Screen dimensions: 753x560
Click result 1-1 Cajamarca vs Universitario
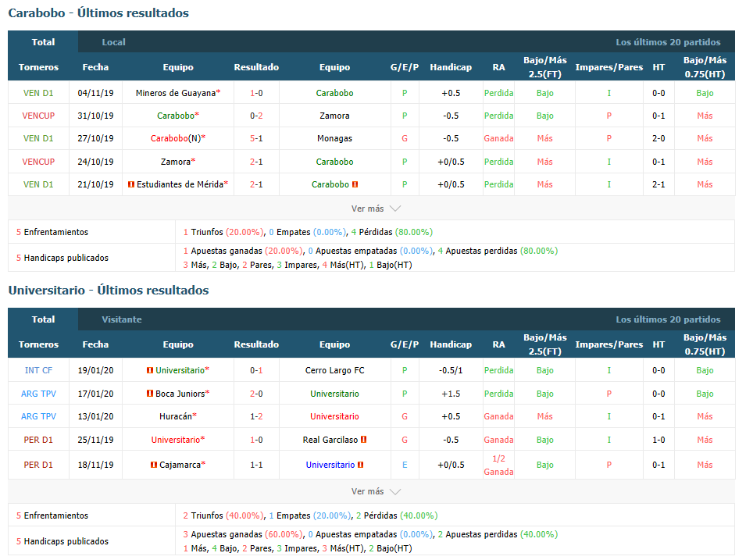(x=256, y=465)
